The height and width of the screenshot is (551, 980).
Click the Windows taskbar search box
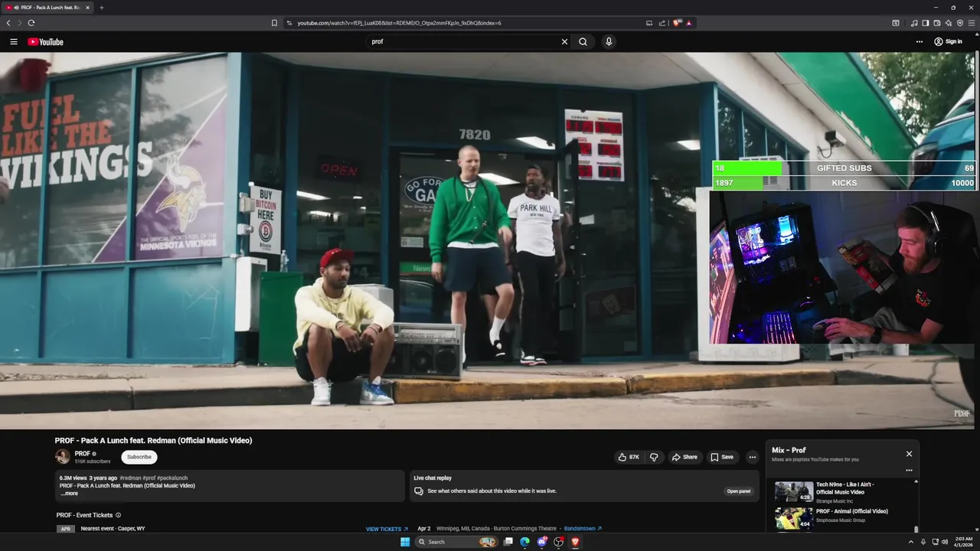[456, 542]
